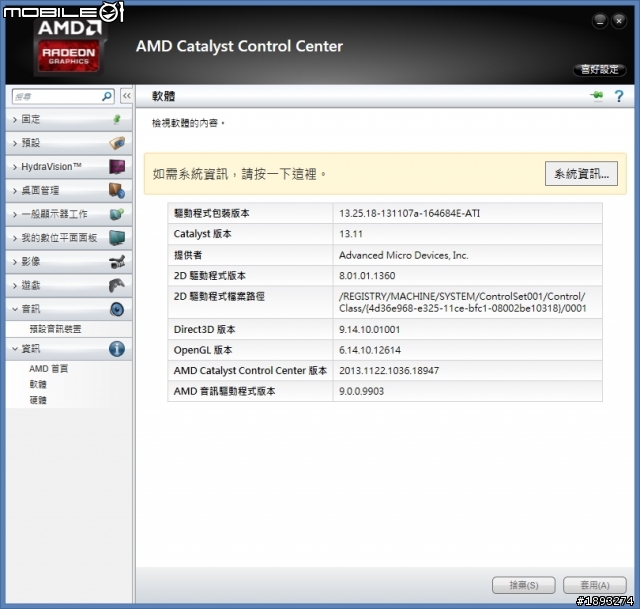This screenshot has height=609, width=640.
Task: Click the AMD 音訊驅動程式版本 label cell
Action: (x=250, y=391)
